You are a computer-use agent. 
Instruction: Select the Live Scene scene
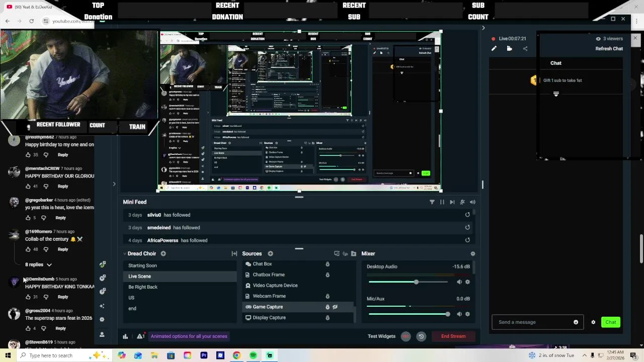coord(139,276)
